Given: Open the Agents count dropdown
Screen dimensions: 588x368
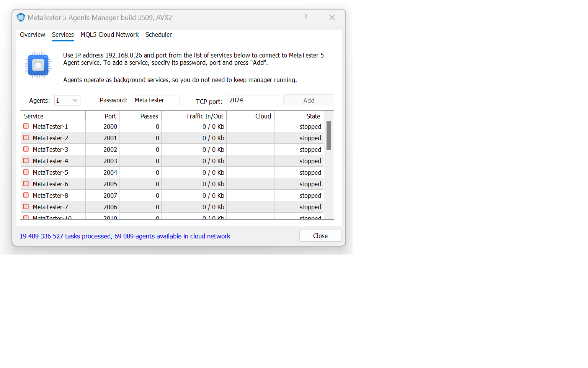Looking at the screenshot, I should click(x=67, y=100).
